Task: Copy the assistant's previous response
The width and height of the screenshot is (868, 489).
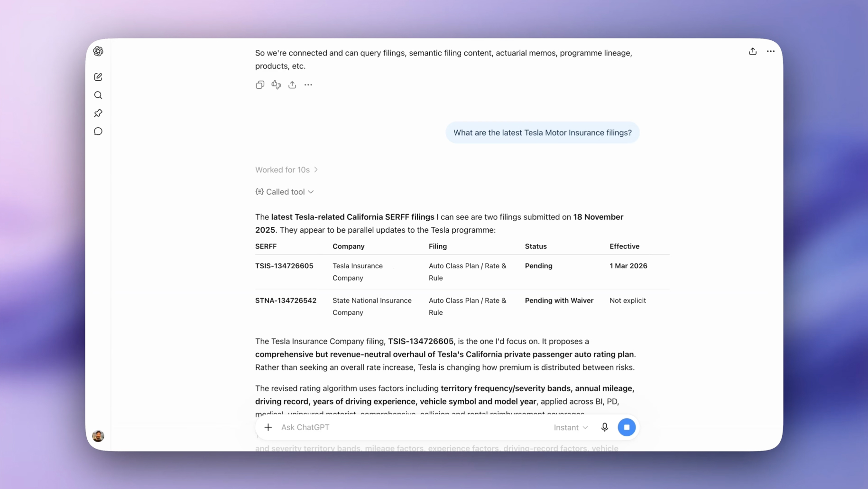Action: coord(260,85)
